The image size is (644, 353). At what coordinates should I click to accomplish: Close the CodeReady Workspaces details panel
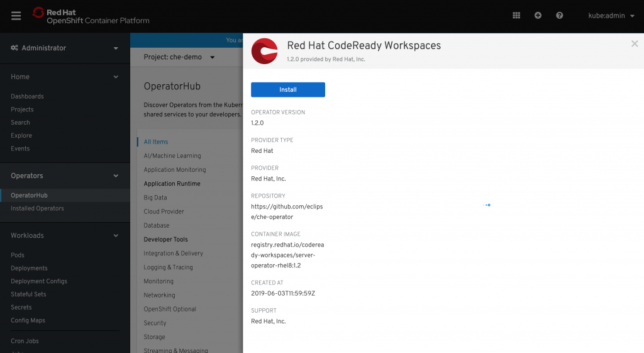635,44
